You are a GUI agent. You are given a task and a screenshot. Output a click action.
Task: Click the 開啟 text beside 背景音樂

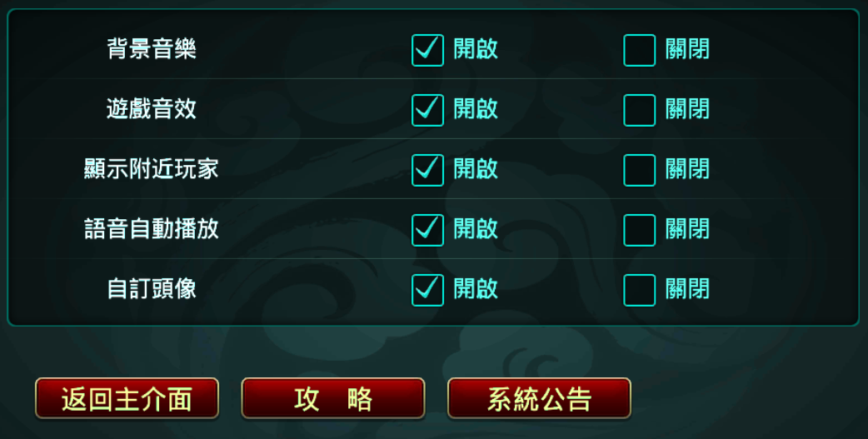click(476, 49)
